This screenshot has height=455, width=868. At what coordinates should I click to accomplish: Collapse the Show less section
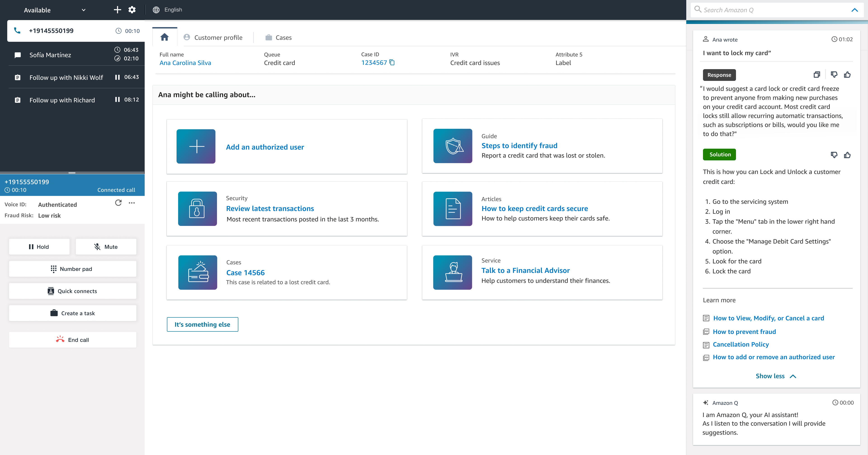pos(776,376)
